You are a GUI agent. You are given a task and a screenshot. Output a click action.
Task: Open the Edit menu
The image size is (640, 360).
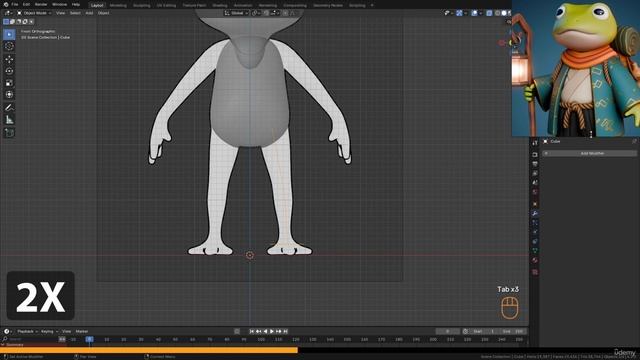26,4
